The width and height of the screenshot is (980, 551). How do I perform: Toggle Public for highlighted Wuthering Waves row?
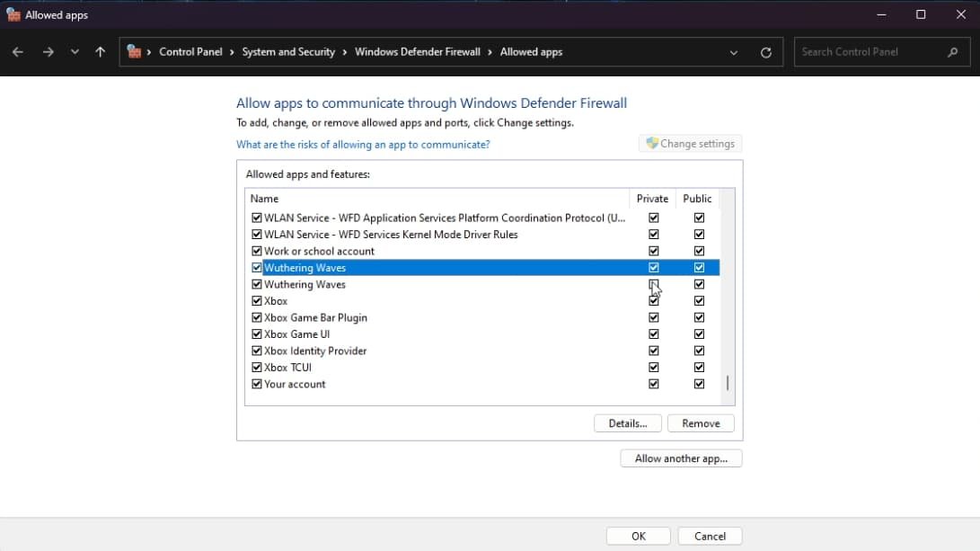tap(699, 268)
